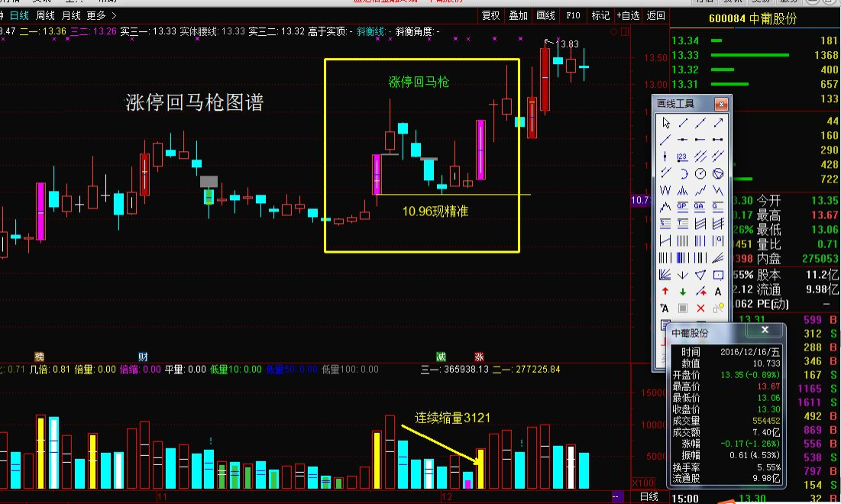Select the G golden section lines tool
Screen dimensions: 841x504
tap(718, 207)
